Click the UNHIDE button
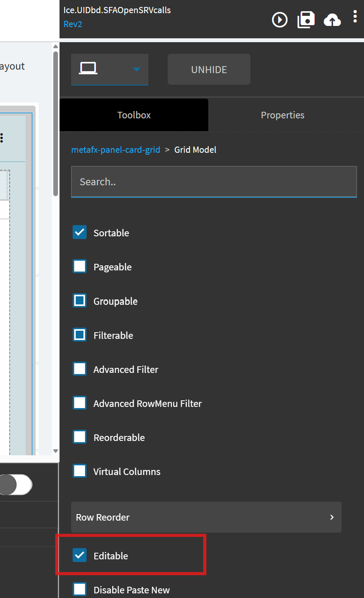The height and width of the screenshot is (598, 364). click(x=209, y=70)
